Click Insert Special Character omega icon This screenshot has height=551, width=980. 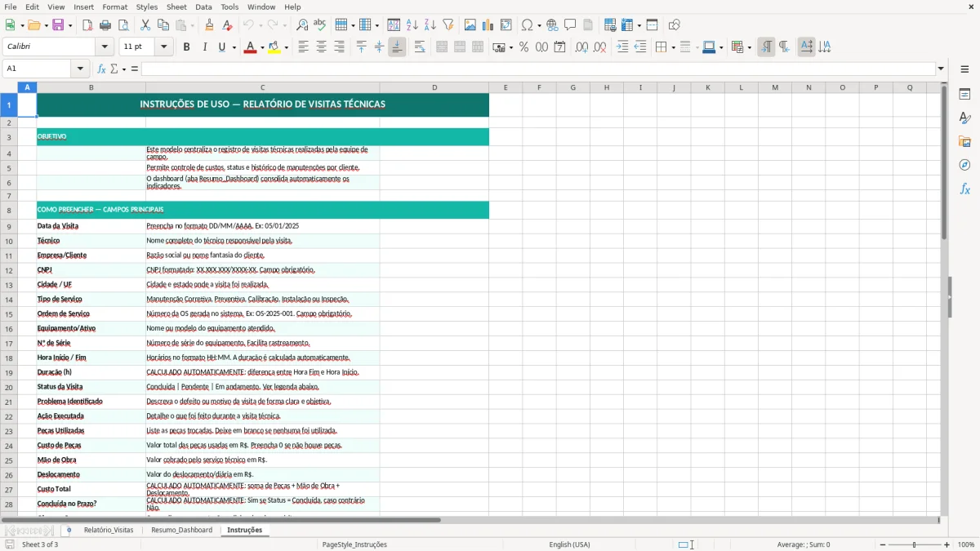pos(527,25)
